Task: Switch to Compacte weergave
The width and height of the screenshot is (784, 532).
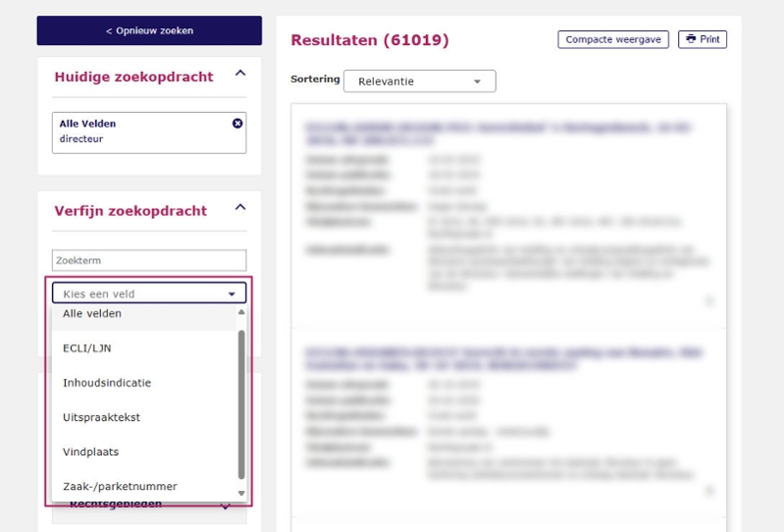Action: [x=613, y=39]
